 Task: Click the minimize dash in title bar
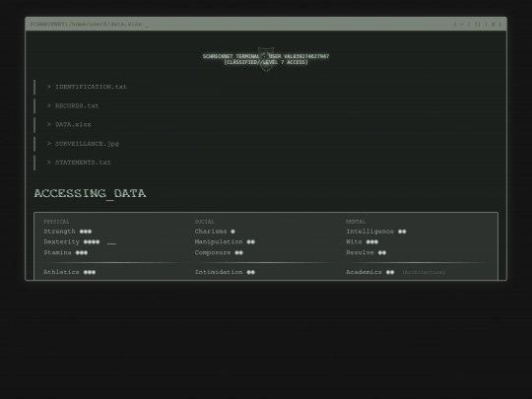coord(462,24)
